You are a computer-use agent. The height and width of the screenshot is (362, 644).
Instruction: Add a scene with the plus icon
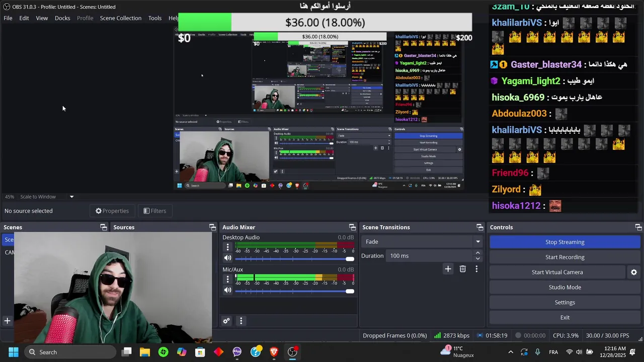coord(7,321)
